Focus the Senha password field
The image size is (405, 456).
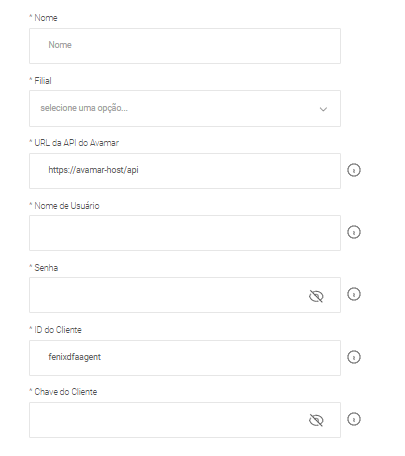point(185,295)
